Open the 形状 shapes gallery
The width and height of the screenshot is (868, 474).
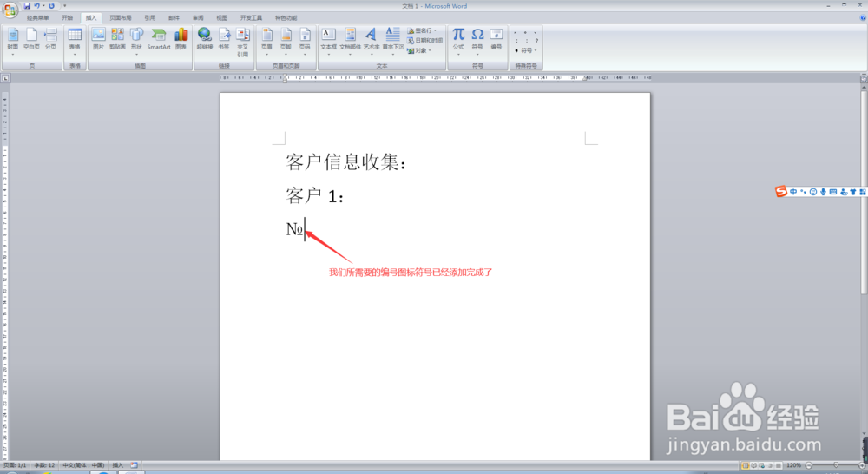click(x=136, y=41)
